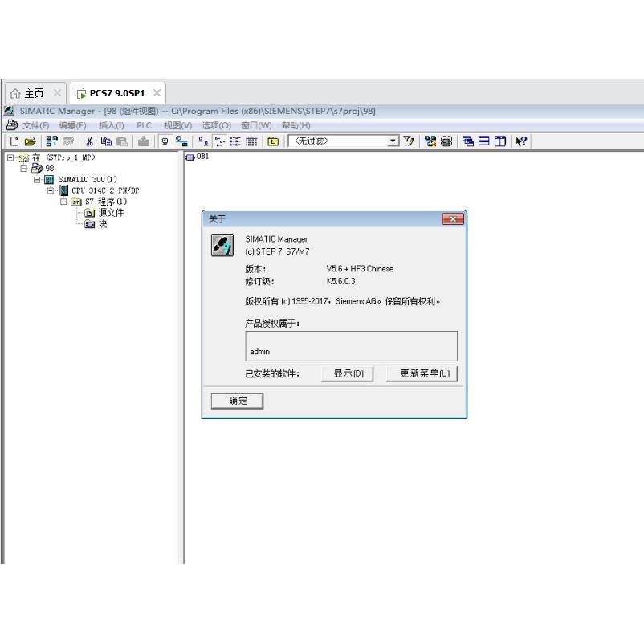The width and height of the screenshot is (644, 644).
Task: Click the Copy toolbar icon
Action: 106,141
